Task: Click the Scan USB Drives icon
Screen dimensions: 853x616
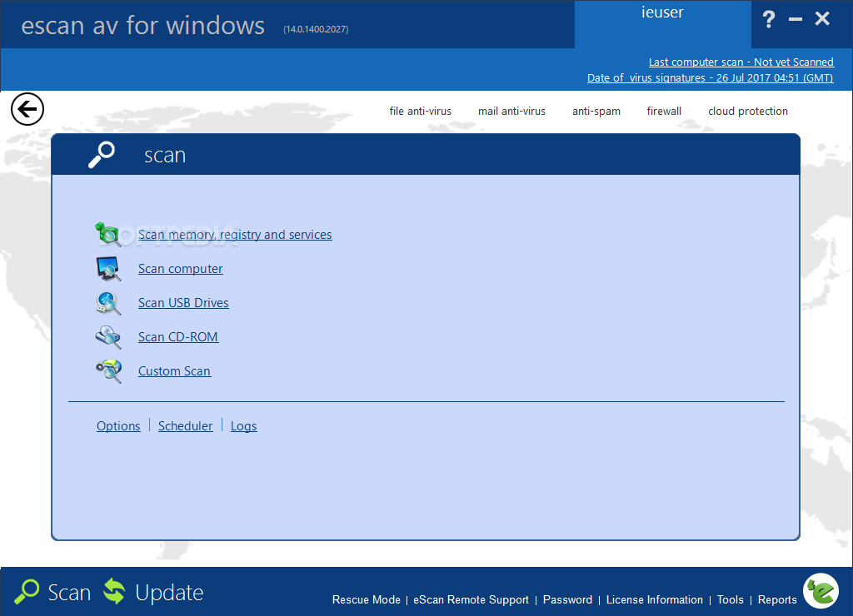Action: (x=109, y=303)
